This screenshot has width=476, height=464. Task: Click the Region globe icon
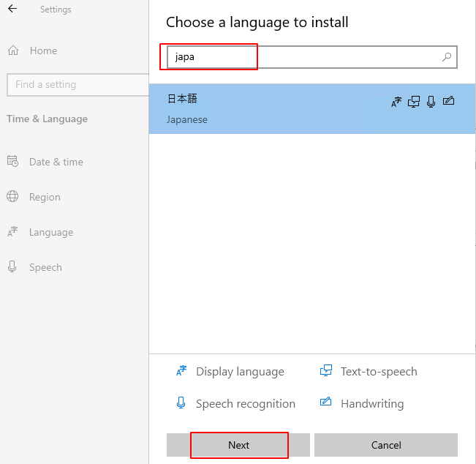click(x=12, y=197)
